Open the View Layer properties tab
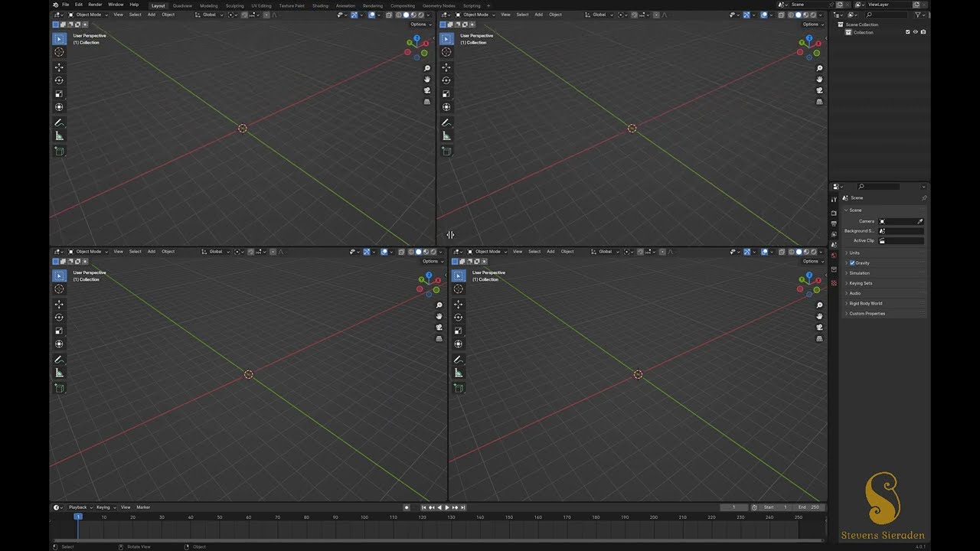Viewport: 980px width, 551px height. (x=834, y=234)
